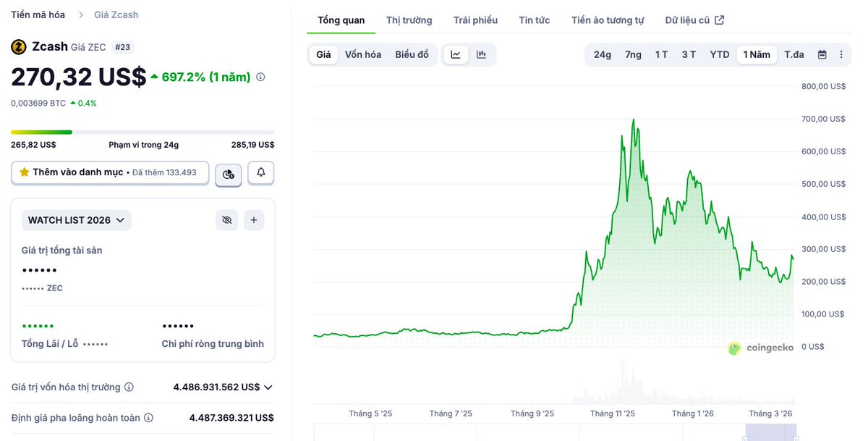868x441 pixels.
Task: Set chart range to 24g
Action: [x=603, y=54]
